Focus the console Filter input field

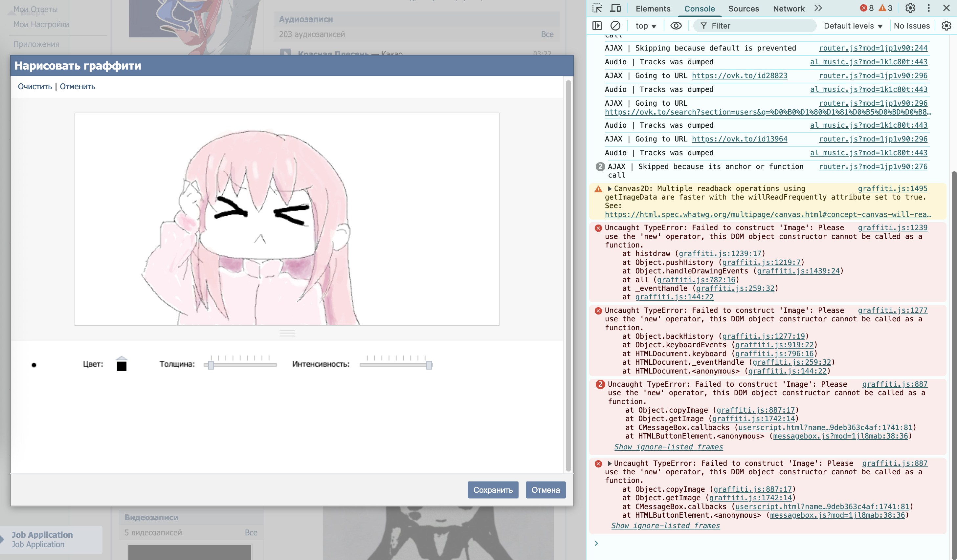(755, 26)
